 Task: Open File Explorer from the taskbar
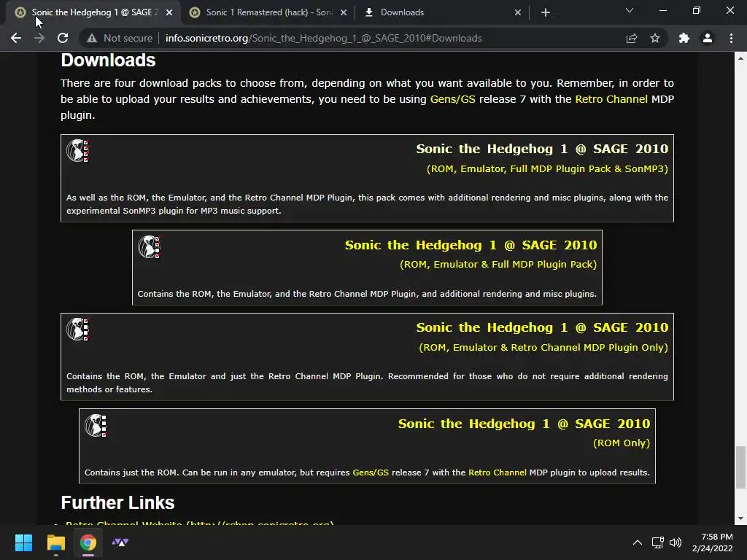pyautogui.click(x=55, y=542)
